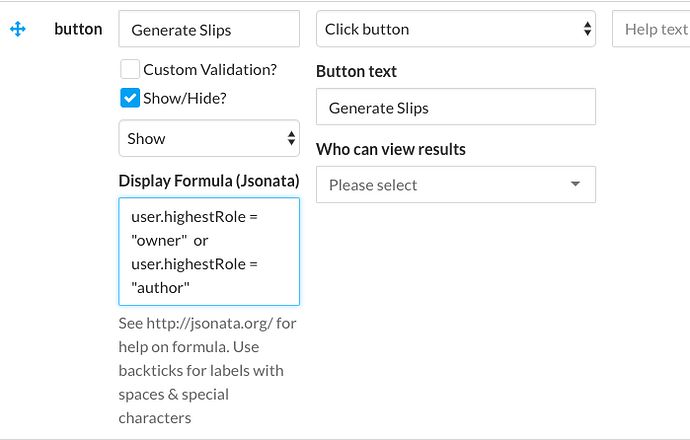Open the Click button type dropdown
Image resolution: width=690 pixels, height=440 pixels.
[x=455, y=29]
